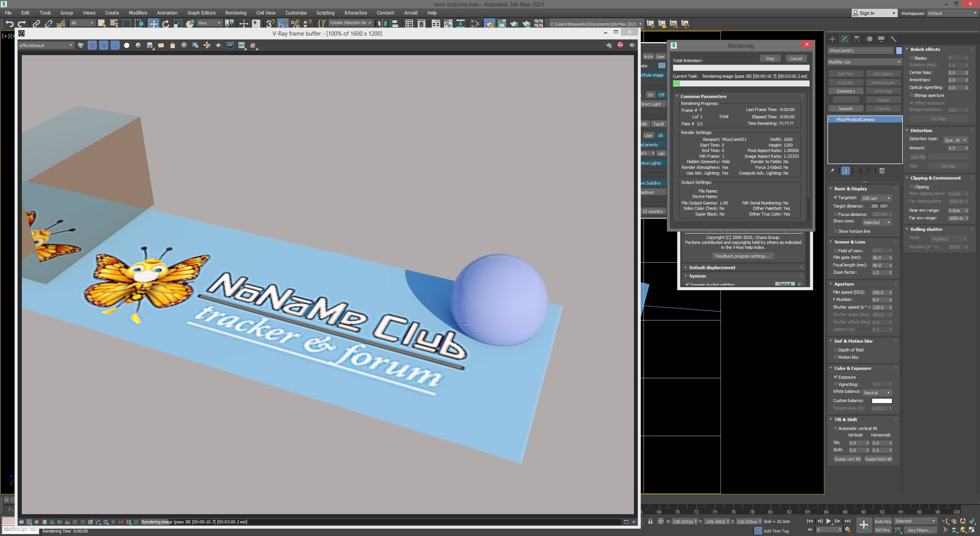The image size is (980, 536).
Task: Enable the Blades checkbox
Action: [x=912, y=58]
